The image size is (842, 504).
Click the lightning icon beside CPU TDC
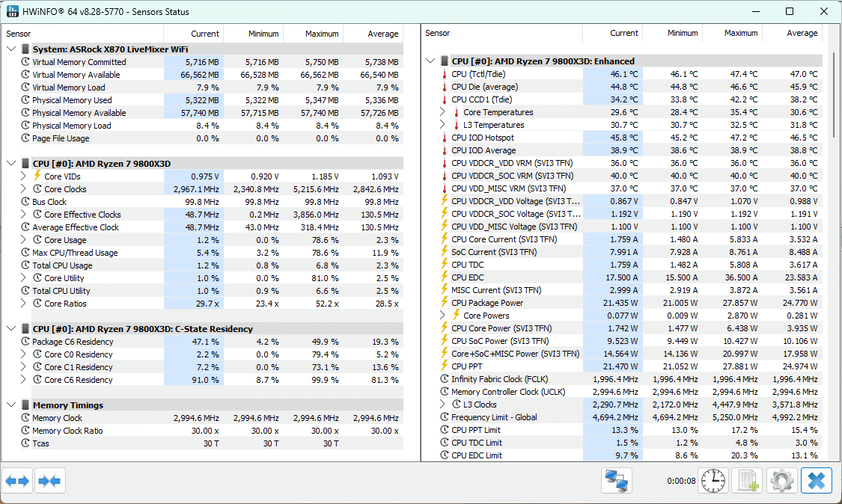pos(444,264)
